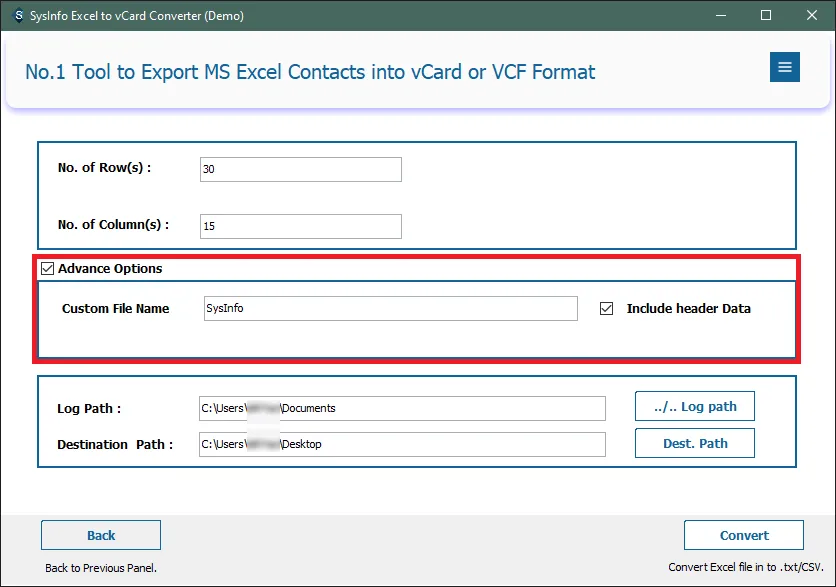Click the Advance Options label text
The height and width of the screenshot is (587, 836).
110,269
